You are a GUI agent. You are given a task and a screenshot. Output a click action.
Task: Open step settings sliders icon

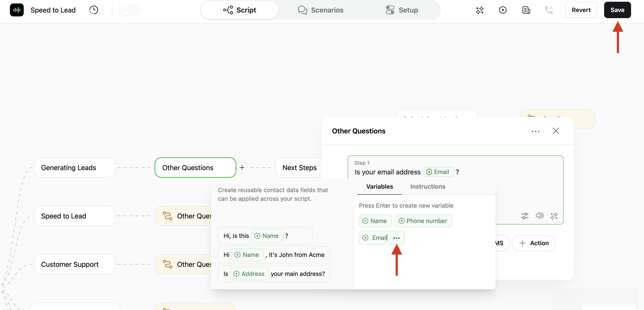[x=525, y=216]
